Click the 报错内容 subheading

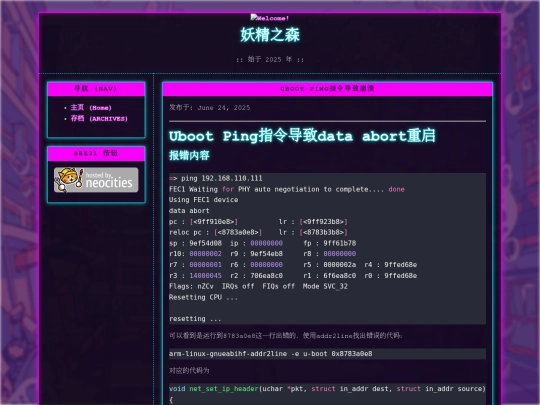pos(189,155)
